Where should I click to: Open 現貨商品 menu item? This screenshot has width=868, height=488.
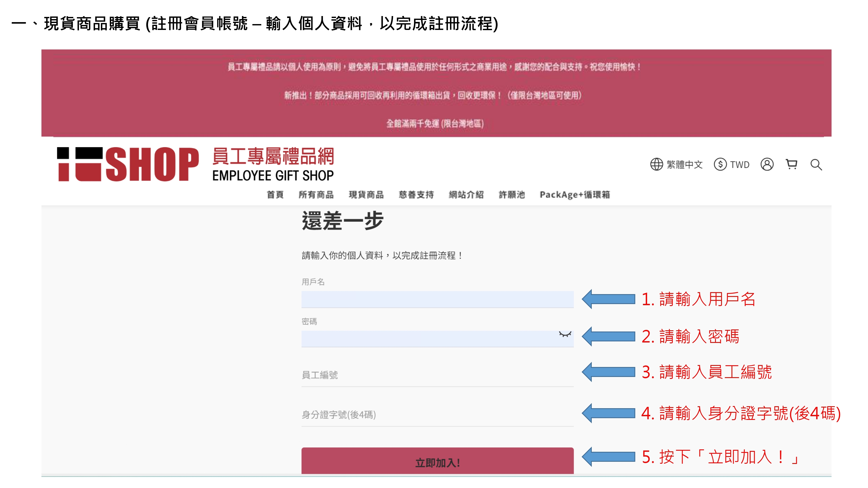(x=366, y=195)
